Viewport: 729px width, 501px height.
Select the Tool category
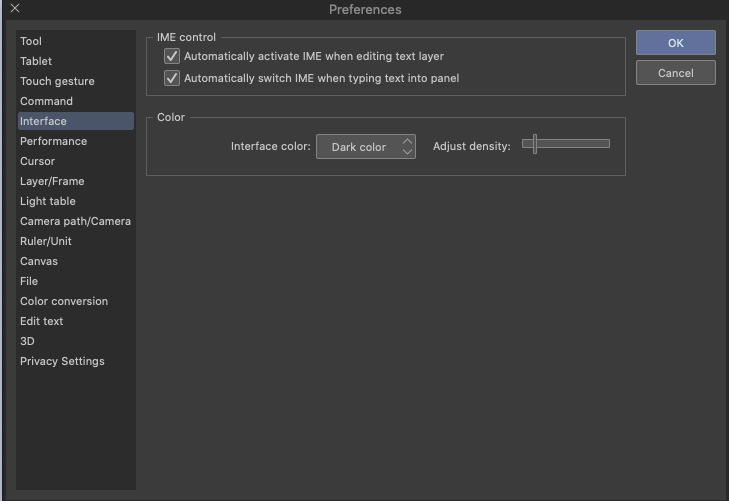pos(76,41)
